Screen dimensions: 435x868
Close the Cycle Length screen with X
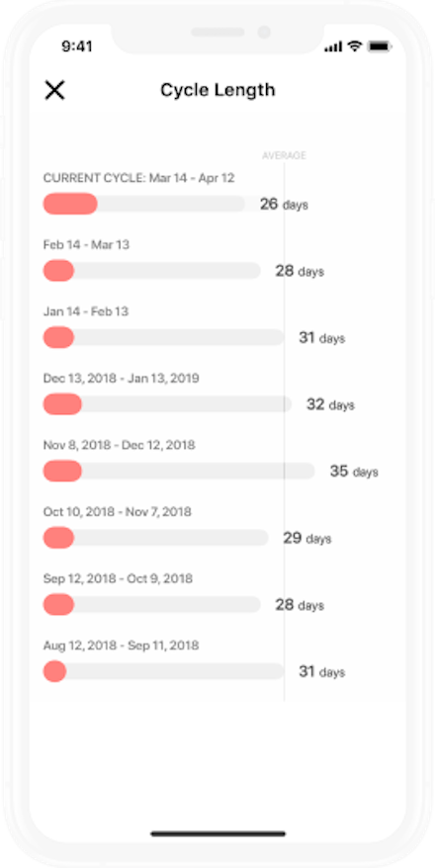click(54, 90)
